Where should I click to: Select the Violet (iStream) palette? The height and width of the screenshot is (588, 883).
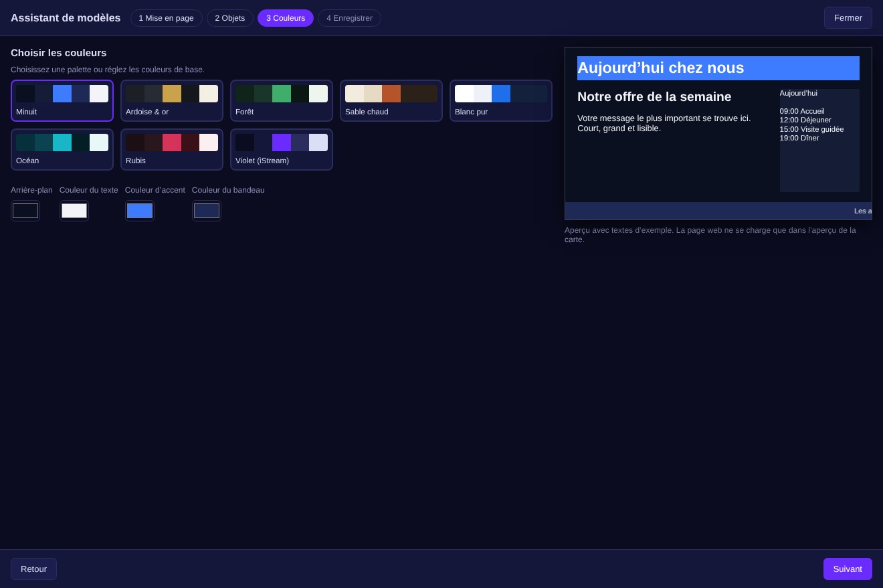tap(282, 149)
